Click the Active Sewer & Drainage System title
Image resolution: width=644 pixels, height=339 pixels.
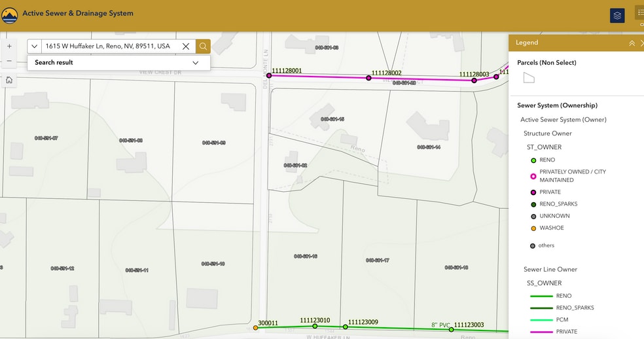78,13
